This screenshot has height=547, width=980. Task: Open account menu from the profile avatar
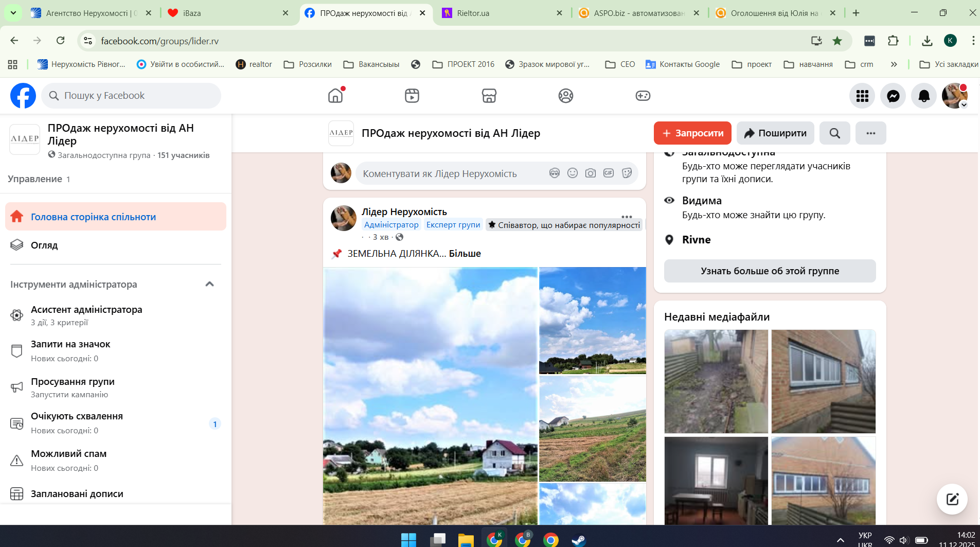pyautogui.click(x=954, y=96)
